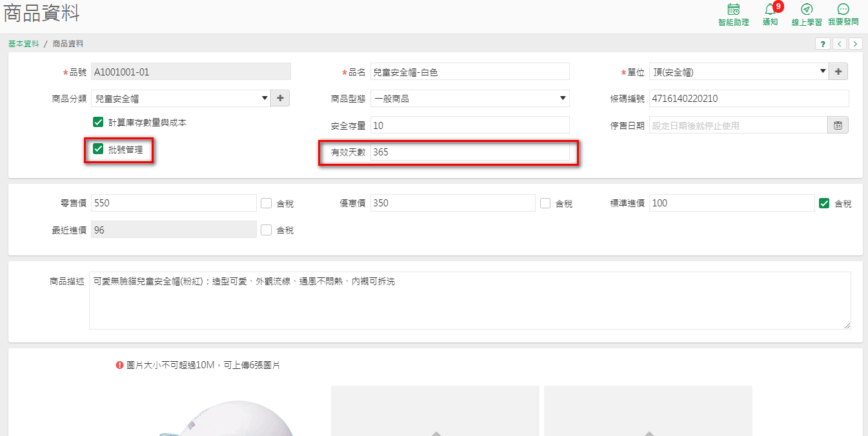The image size is (868, 436).
Task: Add a new unit with plus button beside 單位
Action: pyautogui.click(x=838, y=72)
